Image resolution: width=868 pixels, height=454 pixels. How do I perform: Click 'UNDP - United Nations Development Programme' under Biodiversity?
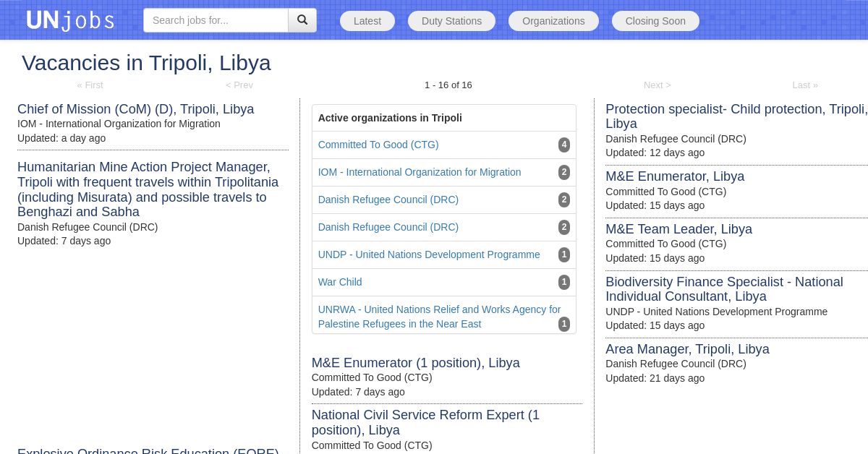tap(716, 312)
